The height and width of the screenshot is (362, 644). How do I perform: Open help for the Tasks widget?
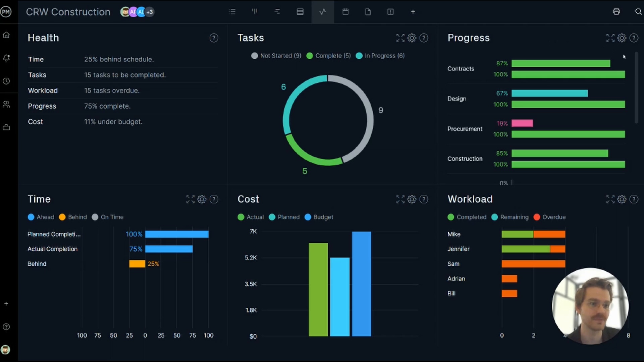(424, 38)
